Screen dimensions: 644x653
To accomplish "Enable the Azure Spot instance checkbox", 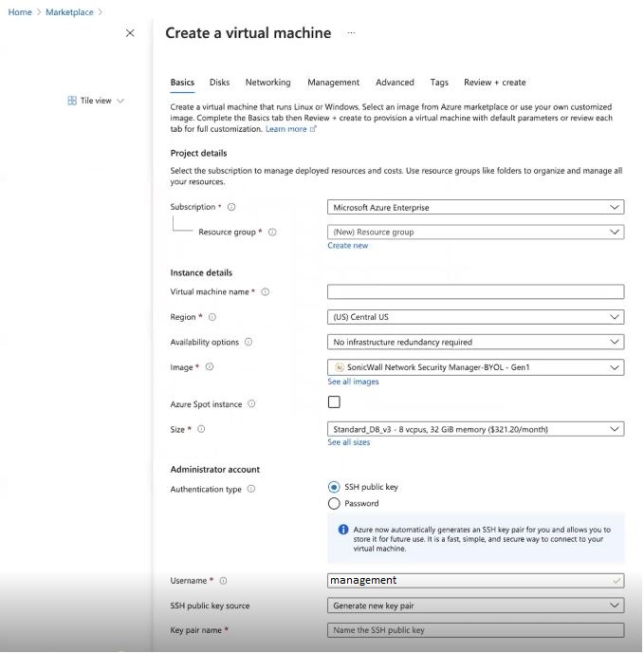I will [x=334, y=402].
